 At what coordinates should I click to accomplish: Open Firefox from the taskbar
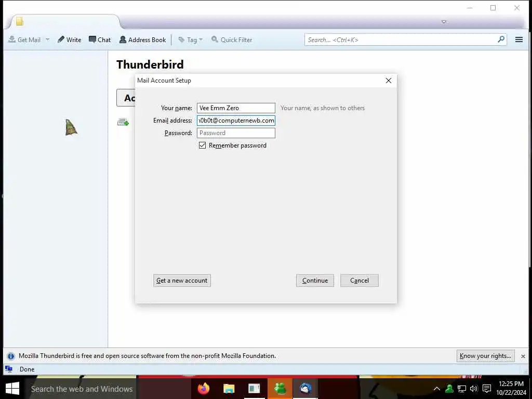(204, 389)
